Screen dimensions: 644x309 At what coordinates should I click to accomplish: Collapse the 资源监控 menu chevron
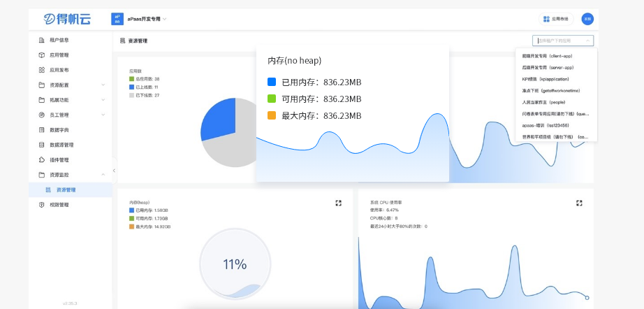pos(103,175)
